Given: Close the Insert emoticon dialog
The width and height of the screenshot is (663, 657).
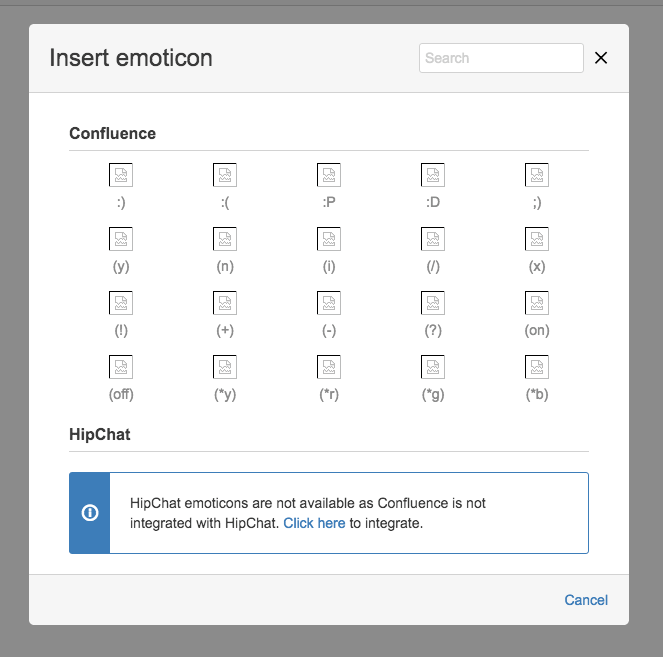Looking at the screenshot, I should (601, 58).
